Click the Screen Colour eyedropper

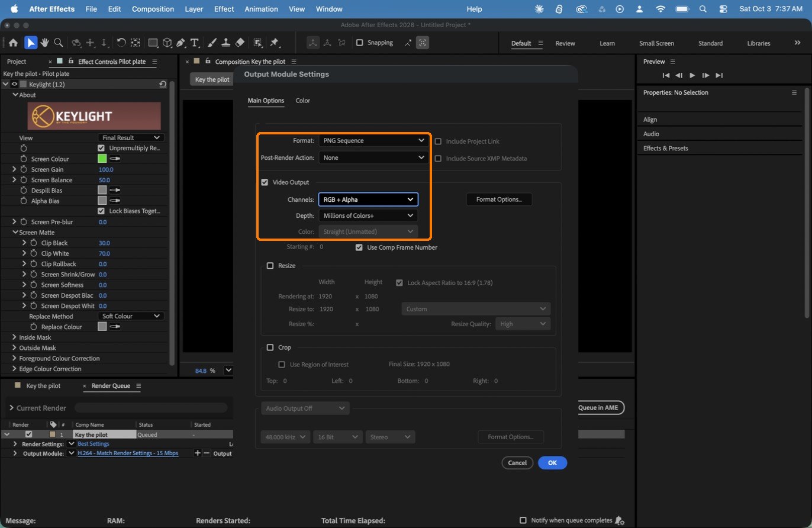(115, 159)
